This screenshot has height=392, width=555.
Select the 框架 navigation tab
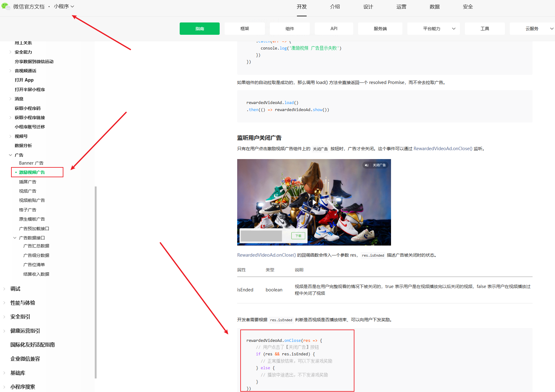[245, 29]
